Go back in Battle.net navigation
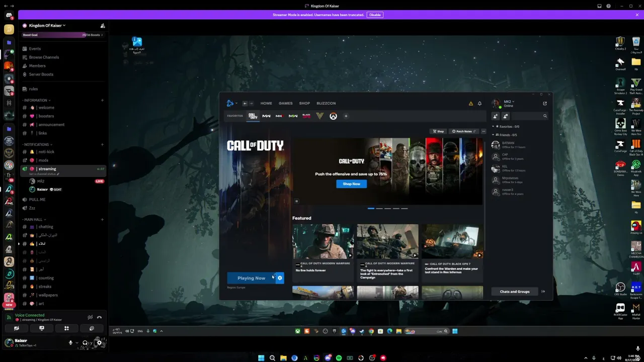 pyautogui.click(x=245, y=104)
